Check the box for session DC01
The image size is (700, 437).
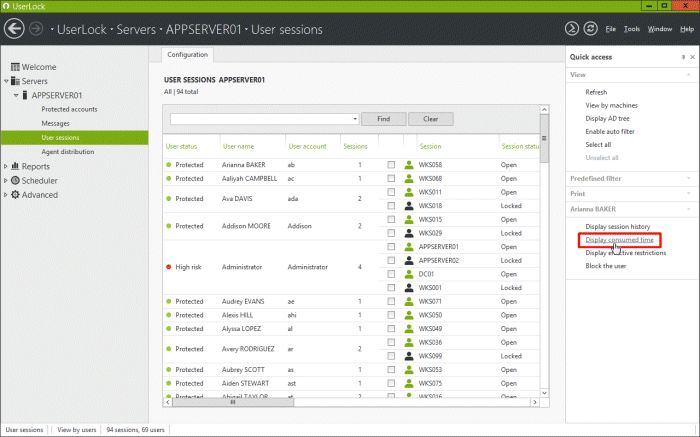point(391,274)
